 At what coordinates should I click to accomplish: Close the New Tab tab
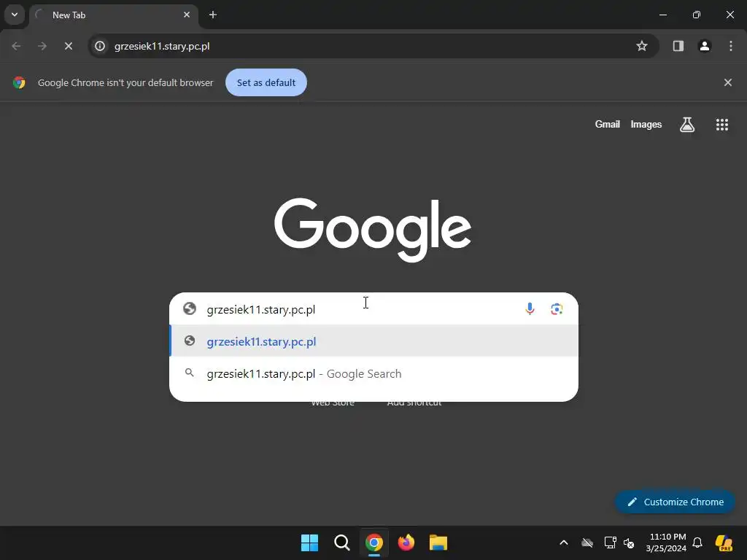point(187,15)
